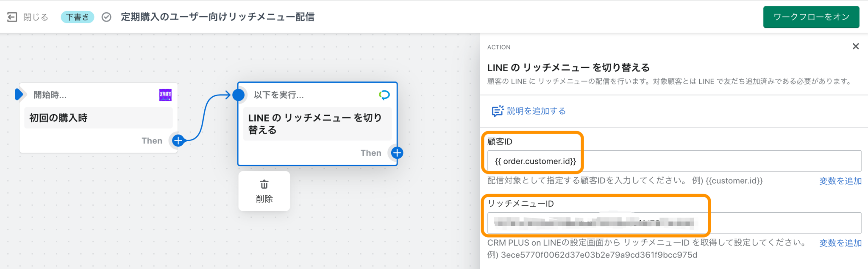Click the LINE action icon on the 以下を実行 node
The image size is (868, 269).
click(384, 95)
